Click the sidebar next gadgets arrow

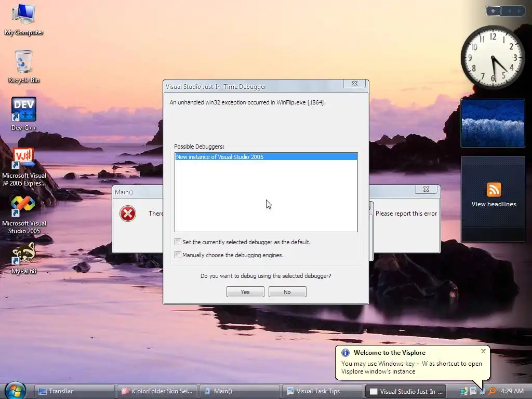tap(519, 11)
